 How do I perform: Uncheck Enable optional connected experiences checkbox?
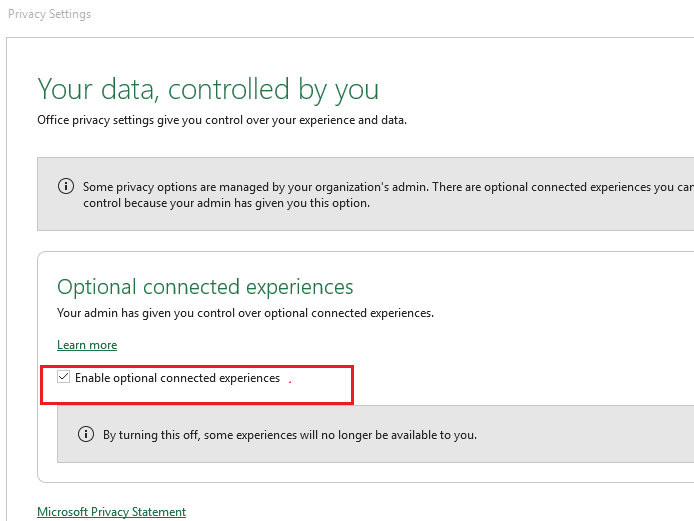63,377
